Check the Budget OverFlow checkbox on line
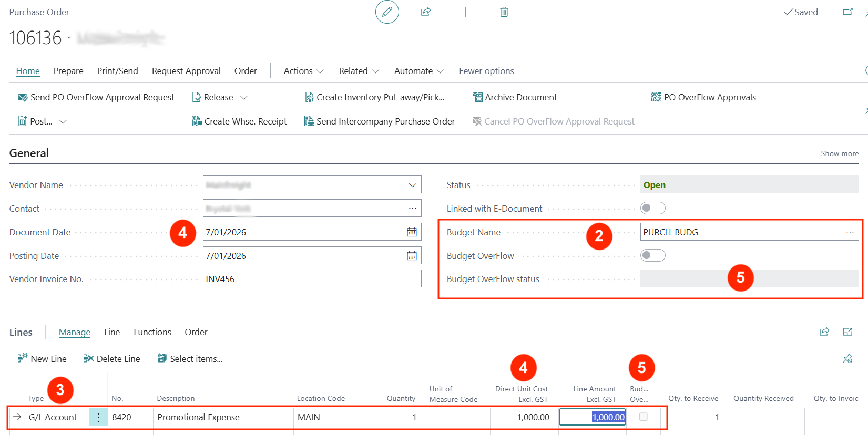The width and height of the screenshot is (868, 435). tap(643, 417)
